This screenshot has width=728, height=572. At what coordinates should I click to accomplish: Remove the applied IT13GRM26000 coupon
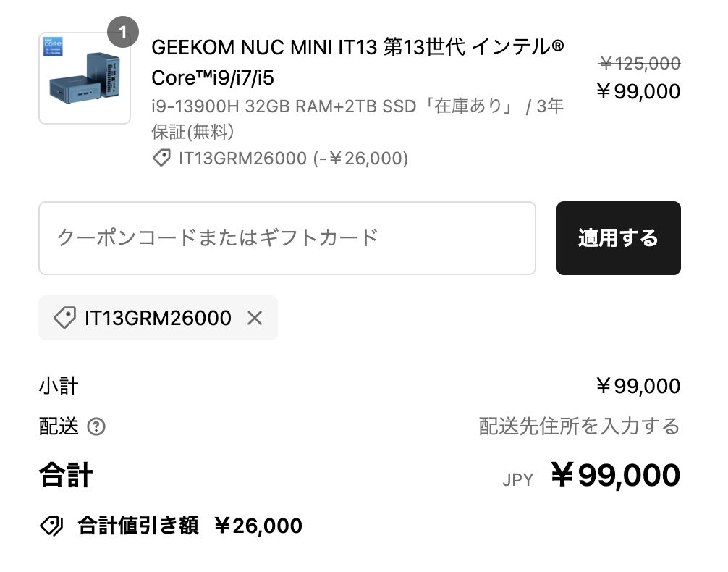[x=255, y=318]
